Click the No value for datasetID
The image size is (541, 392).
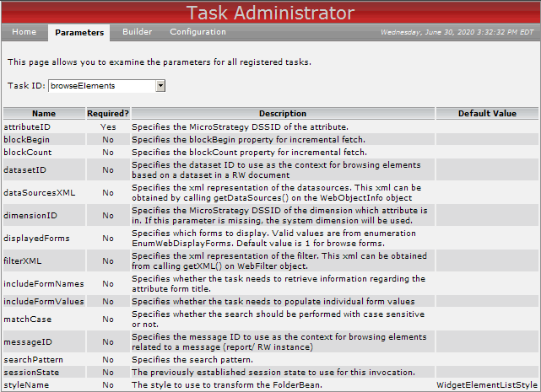tap(108, 170)
